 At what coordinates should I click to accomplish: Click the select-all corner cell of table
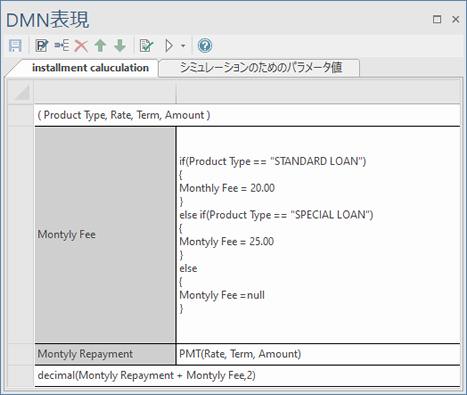[x=21, y=92]
